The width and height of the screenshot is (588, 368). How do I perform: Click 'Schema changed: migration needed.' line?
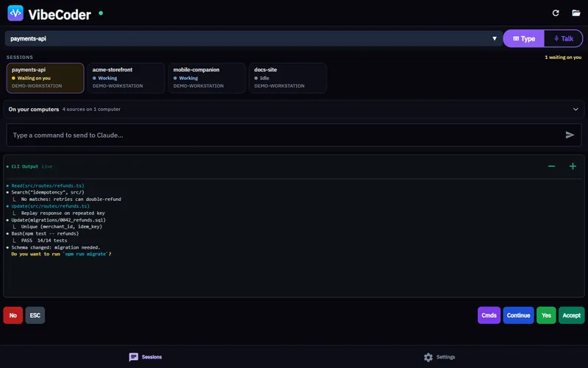[56, 247]
